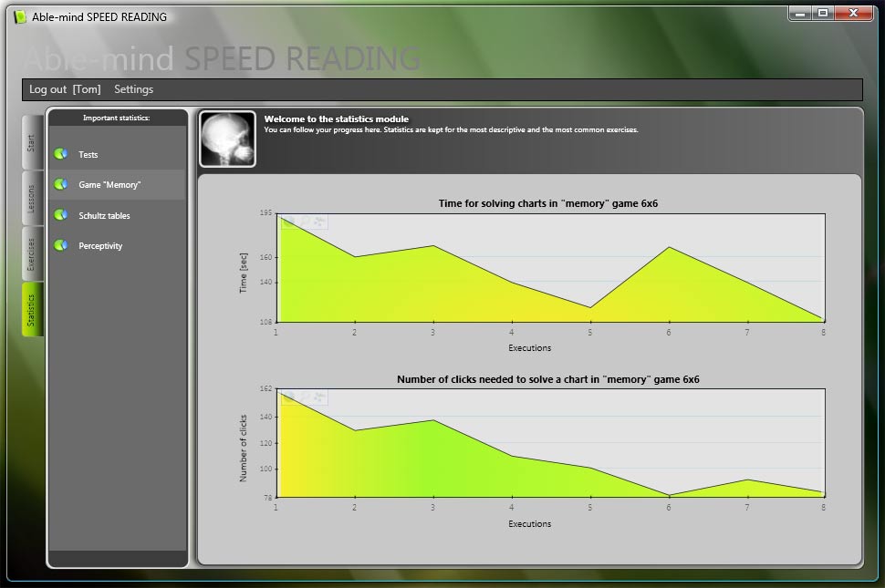885x588 pixels.
Task: Click the 78 value on clicks axis
Action: click(x=267, y=498)
